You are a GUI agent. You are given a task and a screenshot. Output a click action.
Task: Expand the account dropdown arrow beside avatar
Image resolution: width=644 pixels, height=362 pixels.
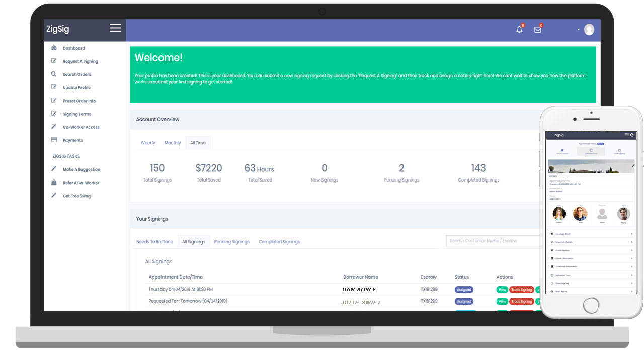pos(579,30)
